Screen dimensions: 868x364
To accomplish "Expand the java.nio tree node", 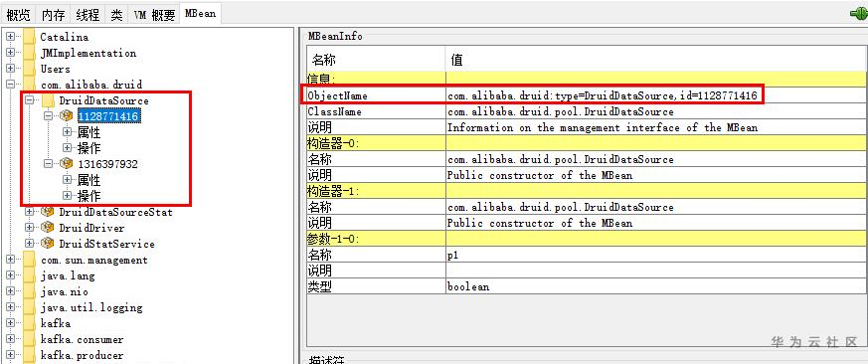I will tap(11, 290).
